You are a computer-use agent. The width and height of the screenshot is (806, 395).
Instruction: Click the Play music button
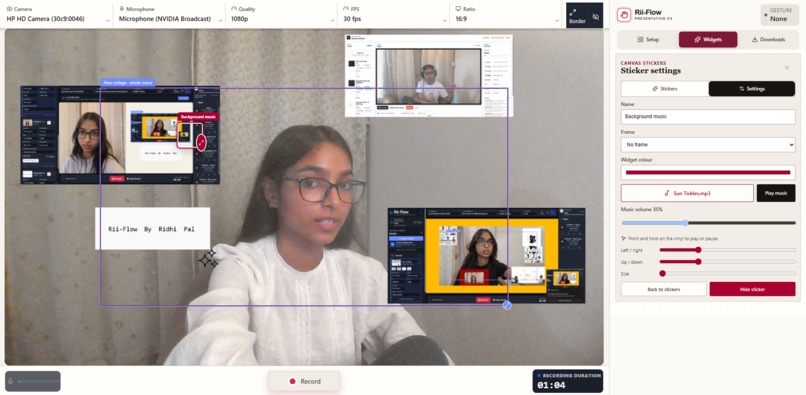[776, 193]
